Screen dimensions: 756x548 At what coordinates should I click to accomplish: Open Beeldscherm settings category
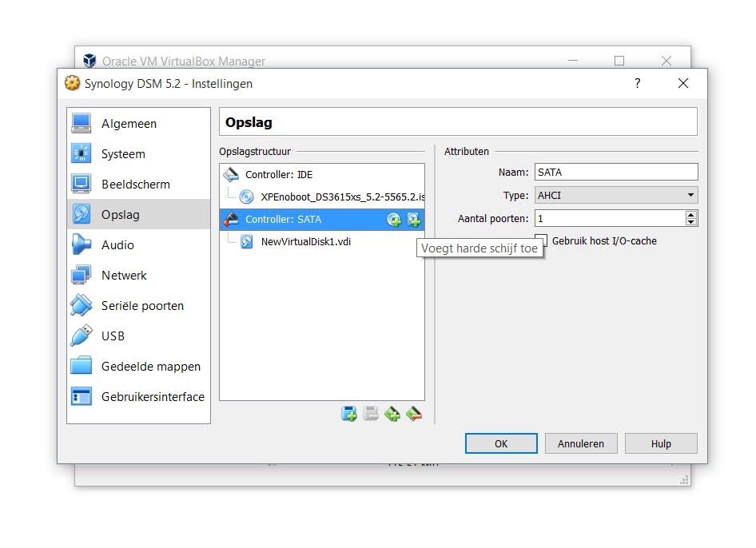point(139,184)
